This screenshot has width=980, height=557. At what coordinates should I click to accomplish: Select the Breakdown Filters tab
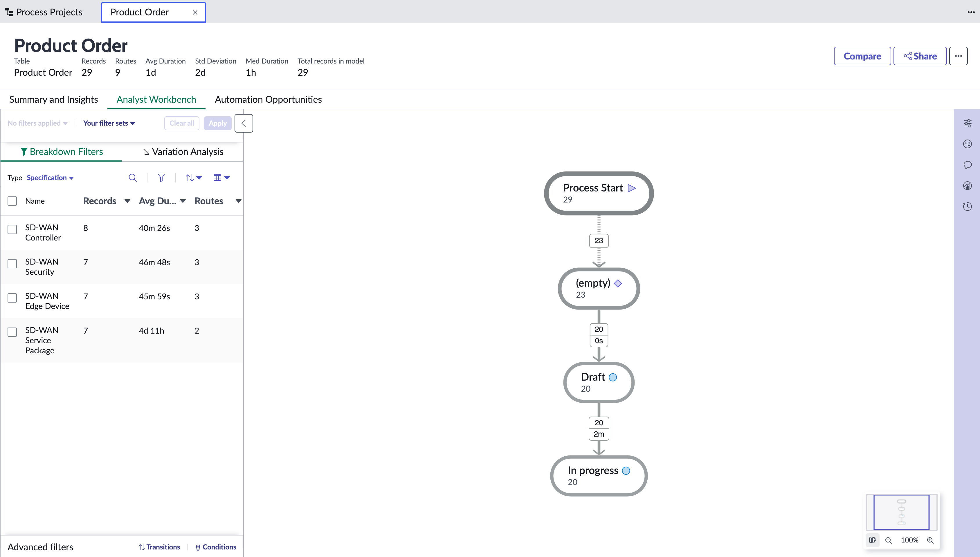[x=62, y=151]
